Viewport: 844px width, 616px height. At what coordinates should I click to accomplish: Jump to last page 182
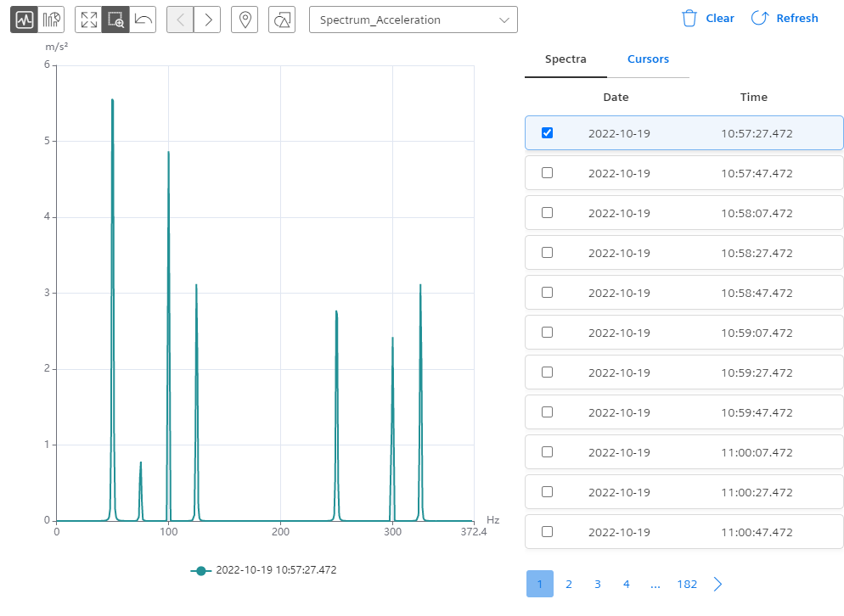pos(687,585)
